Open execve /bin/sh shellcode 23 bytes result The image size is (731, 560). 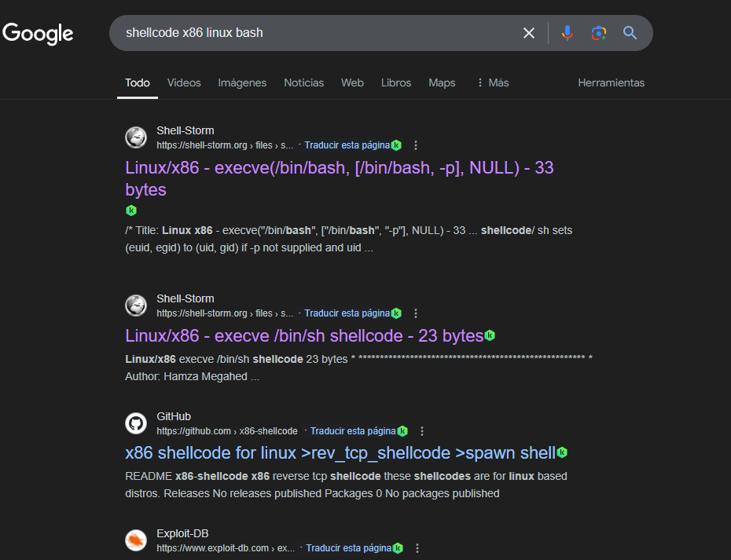tap(304, 335)
